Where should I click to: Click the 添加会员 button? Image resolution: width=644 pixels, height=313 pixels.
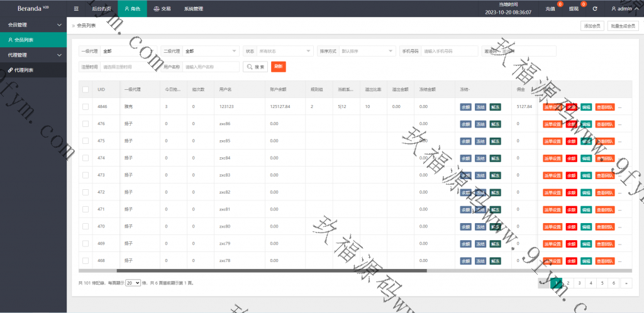tap(591, 26)
